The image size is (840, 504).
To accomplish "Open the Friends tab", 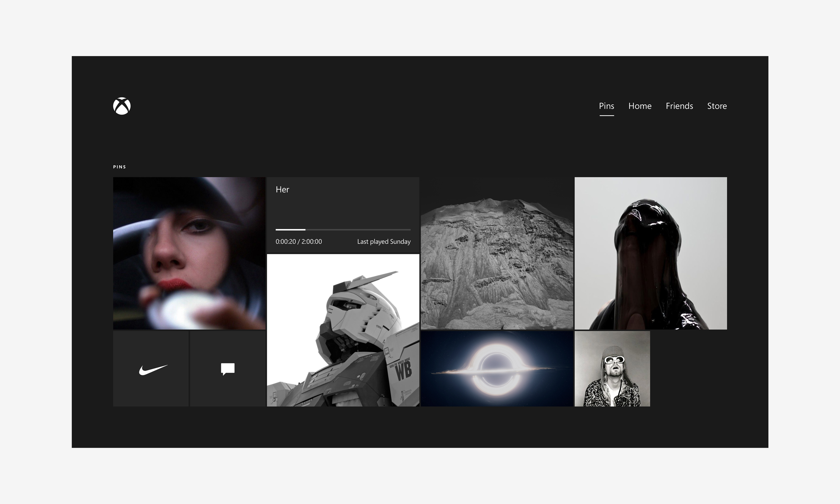I will [x=679, y=106].
